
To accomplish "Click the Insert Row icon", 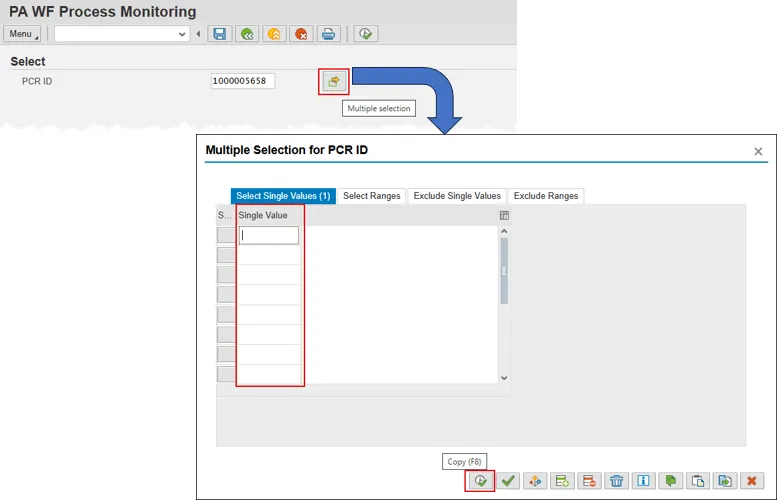I will tap(562, 481).
